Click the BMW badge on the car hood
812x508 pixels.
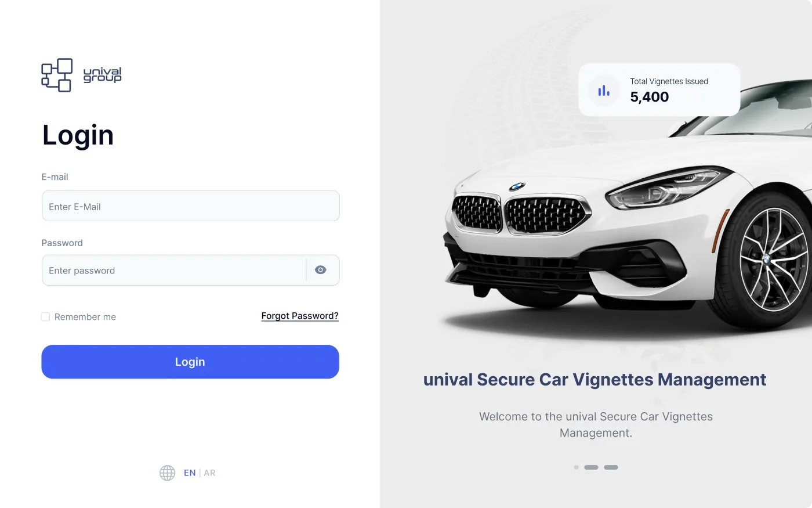point(517,186)
